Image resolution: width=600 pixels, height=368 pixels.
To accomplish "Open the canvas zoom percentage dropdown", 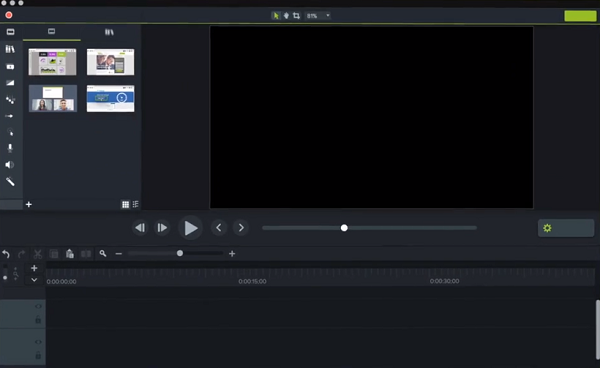I will (318, 16).
